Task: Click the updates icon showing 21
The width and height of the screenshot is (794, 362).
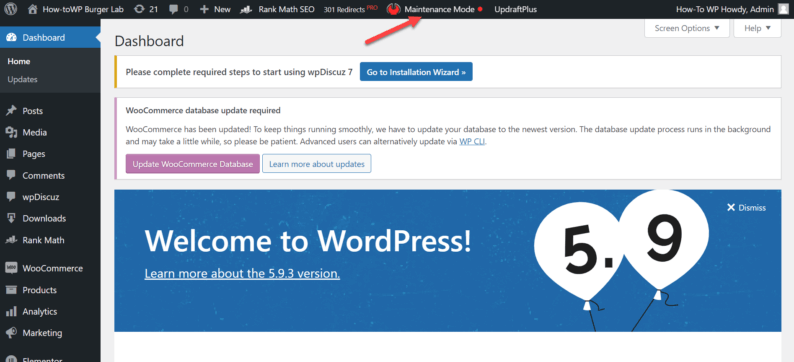Action: tap(146, 9)
